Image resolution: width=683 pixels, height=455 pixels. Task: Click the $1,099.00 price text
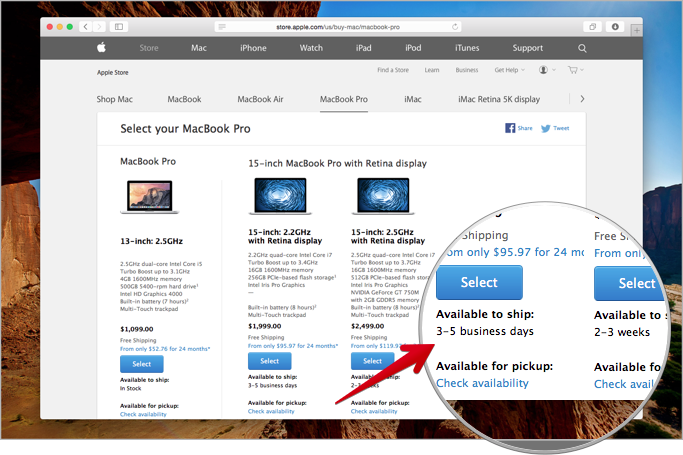pyautogui.click(x=137, y=329)
